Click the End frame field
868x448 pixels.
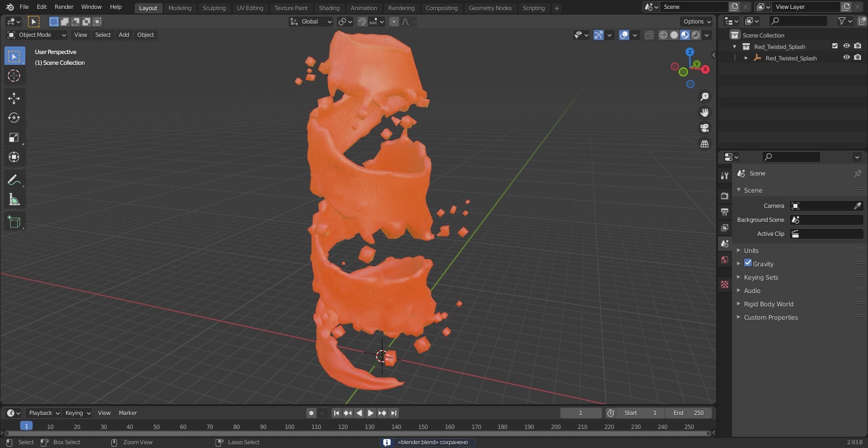tap(689, 413)
